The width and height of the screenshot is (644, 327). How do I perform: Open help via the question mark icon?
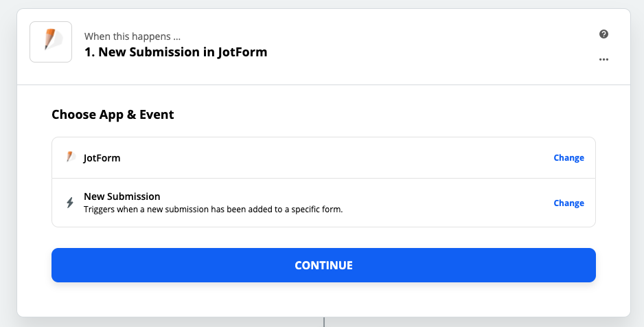click(x=603, y=34)
